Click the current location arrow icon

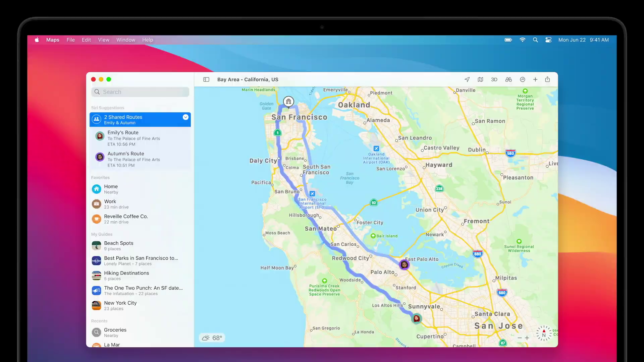(x=467, y=79)
